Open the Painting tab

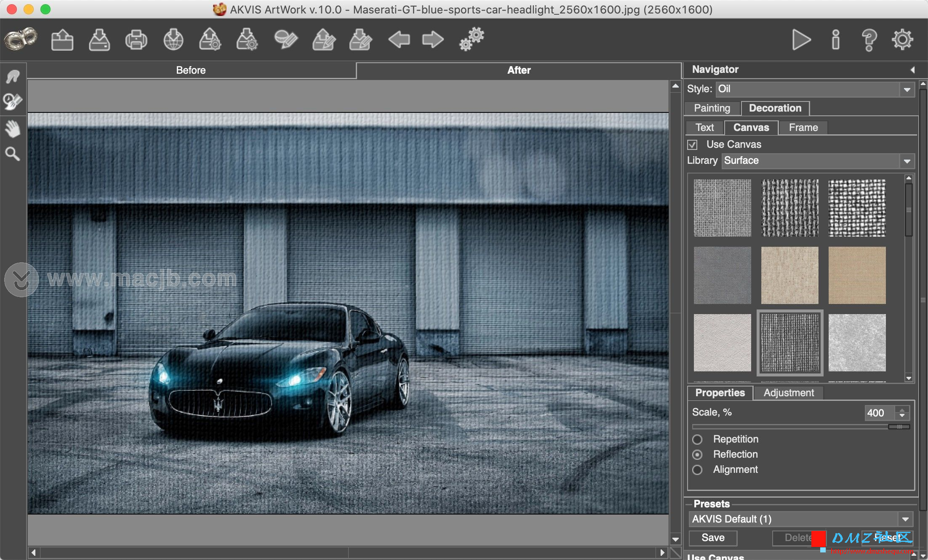pos(712,108)
